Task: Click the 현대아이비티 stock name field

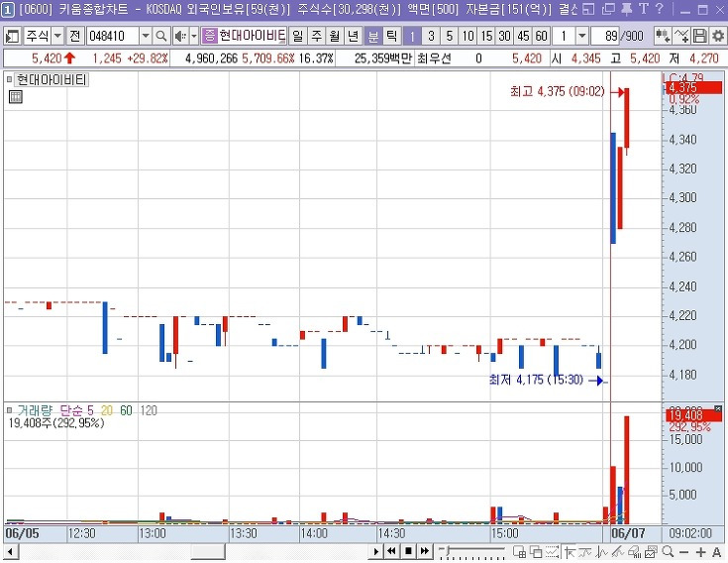Action: [253, 36]
